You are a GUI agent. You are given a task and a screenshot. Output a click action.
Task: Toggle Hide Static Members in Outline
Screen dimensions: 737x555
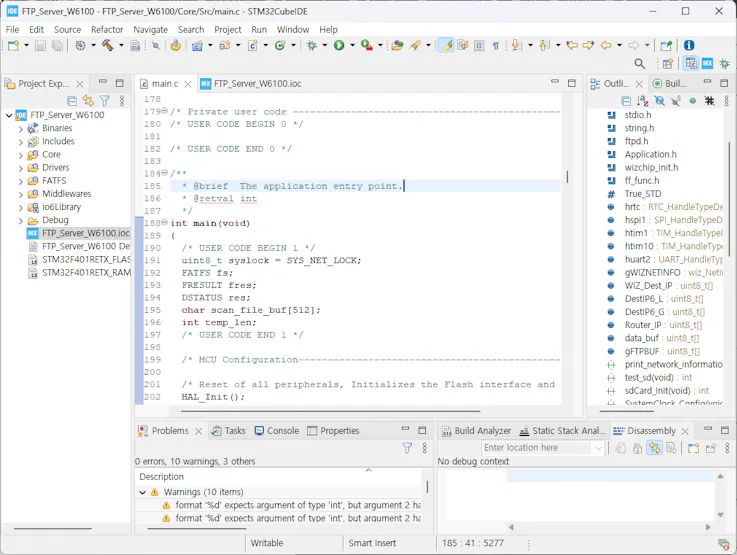676,101
